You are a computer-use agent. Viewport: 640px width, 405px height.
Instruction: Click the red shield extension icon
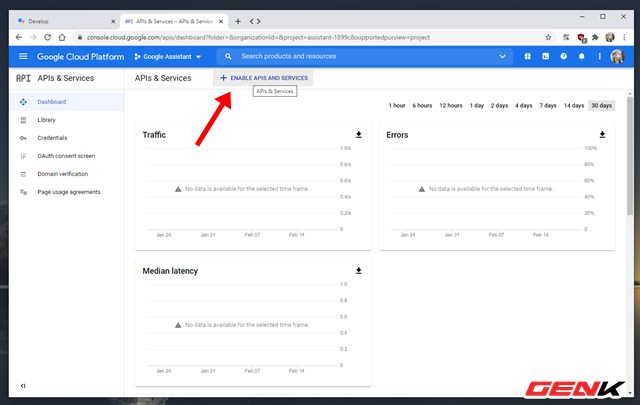click(581, 38)
